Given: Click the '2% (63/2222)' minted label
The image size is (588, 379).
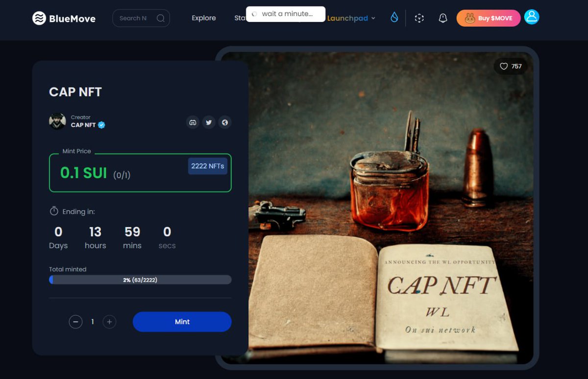Looking at the screenshot, I should click(x=140, y=280).
